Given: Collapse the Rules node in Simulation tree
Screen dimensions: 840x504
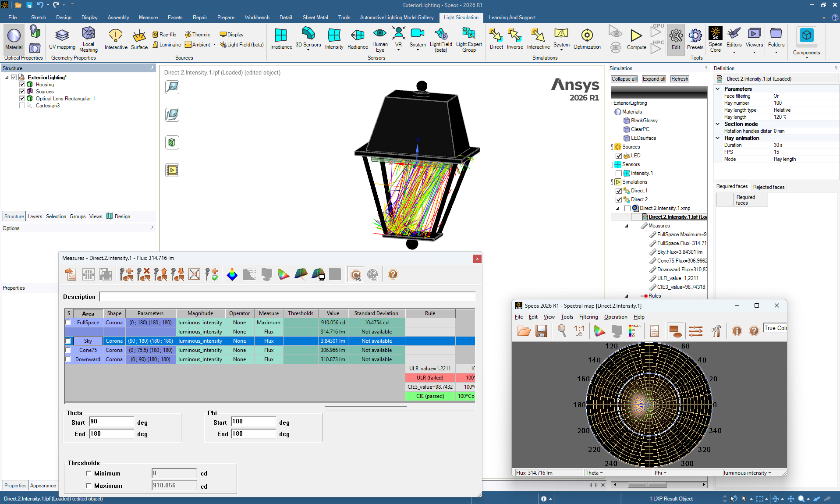Looking at the screenshot, I should (627, 296).
